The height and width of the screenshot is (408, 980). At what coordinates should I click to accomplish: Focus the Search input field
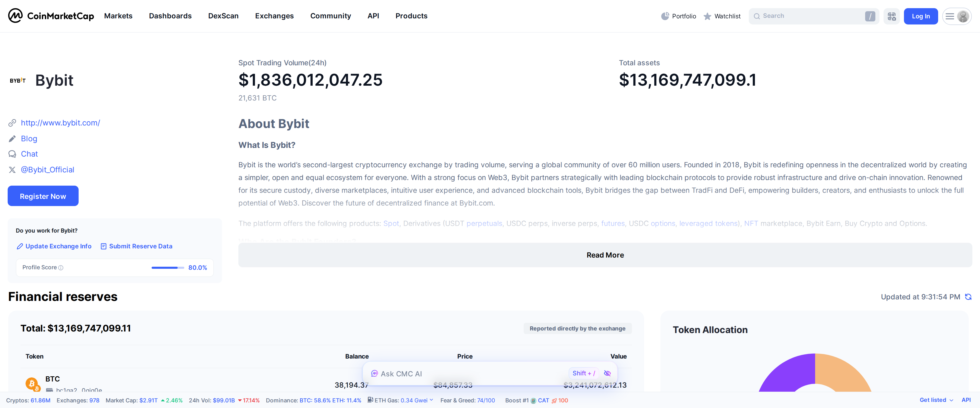coord(814,16)
